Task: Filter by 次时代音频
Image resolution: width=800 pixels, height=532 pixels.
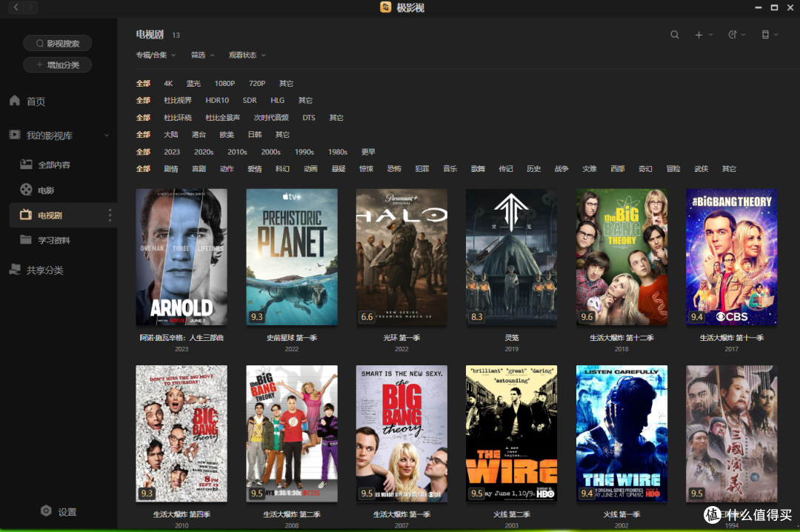Action: [271, 117]
